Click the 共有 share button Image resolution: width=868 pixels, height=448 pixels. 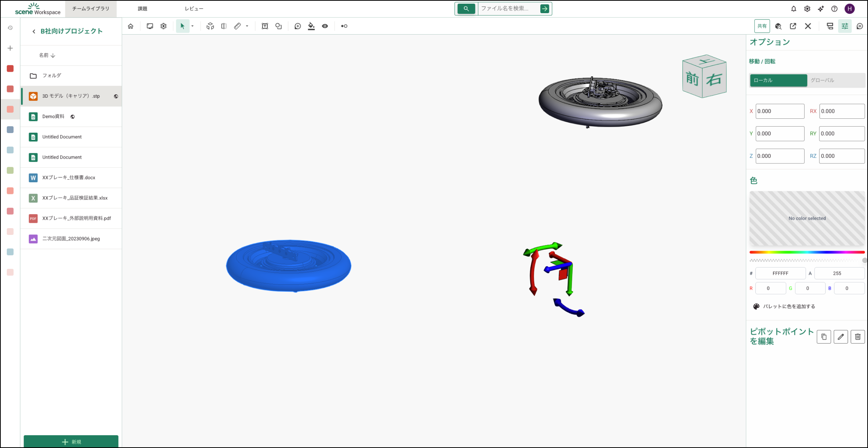click(762, 26)
